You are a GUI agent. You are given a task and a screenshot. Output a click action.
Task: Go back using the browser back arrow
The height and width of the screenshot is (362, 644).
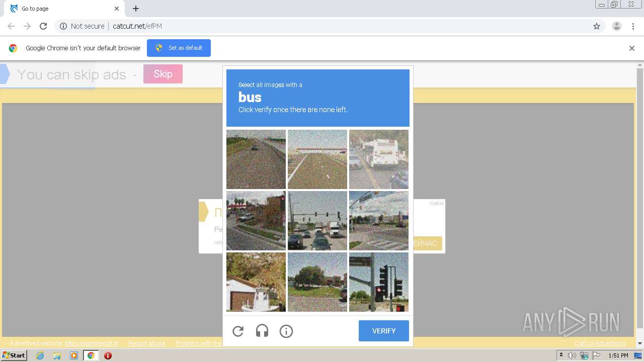pos(11,26)
